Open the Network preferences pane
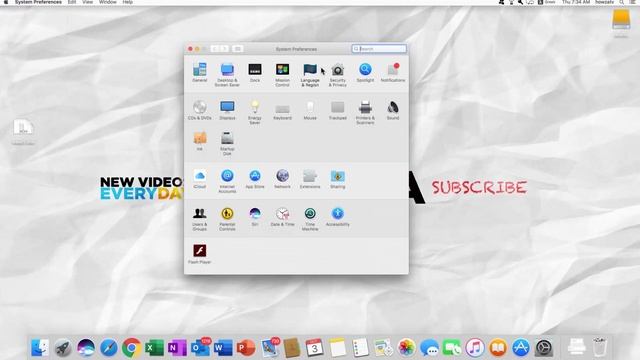640x360 pixels. (x=282, y=179)
